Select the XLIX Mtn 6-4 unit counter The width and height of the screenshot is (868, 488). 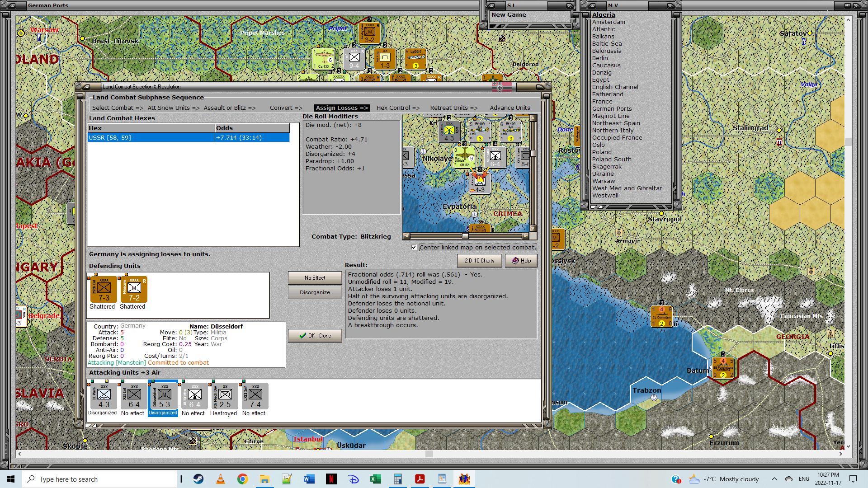pos(194,396)
